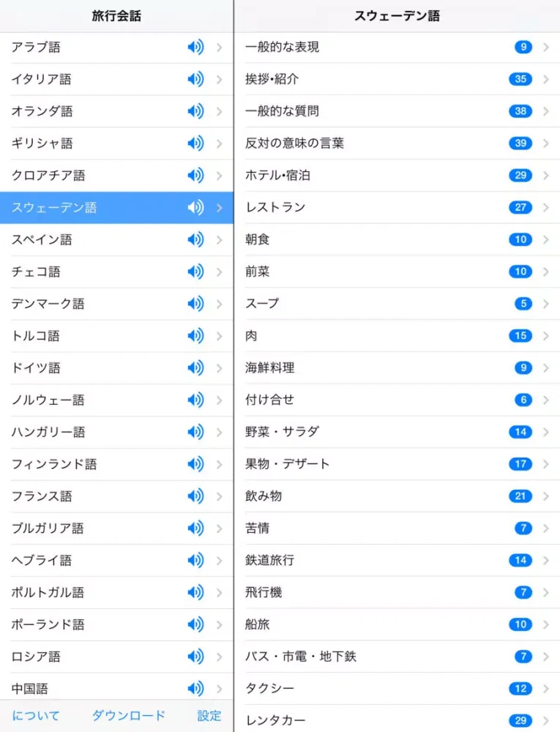This screenshot has height=732, width=560.
Task: Play audio for チェコ語
Action: [x=195, y=272]
